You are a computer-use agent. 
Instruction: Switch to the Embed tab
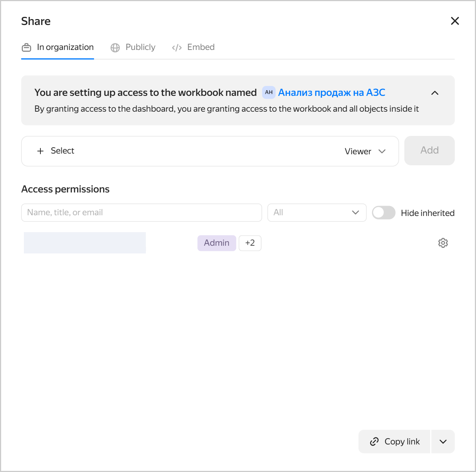[x=193, y=47]
